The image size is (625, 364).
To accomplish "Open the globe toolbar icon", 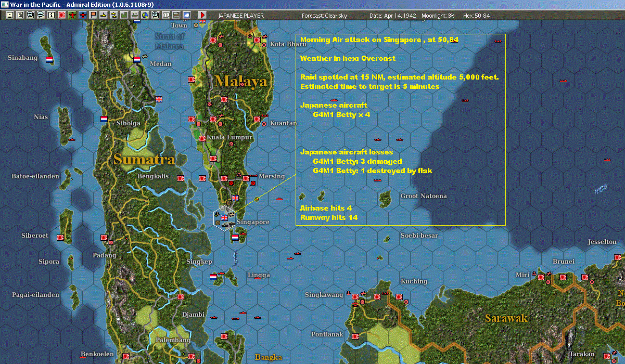I will 145,15.
